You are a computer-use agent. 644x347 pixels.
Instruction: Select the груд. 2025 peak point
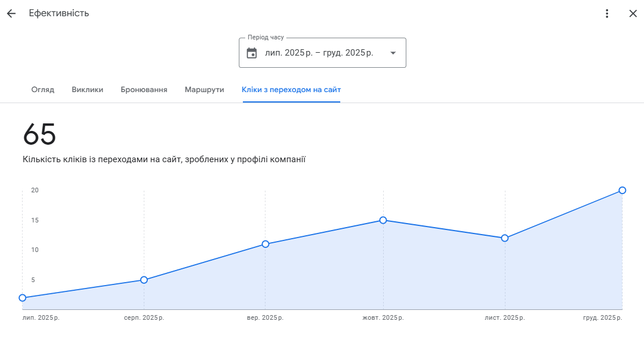pyautogui.click(x=622, y=190)
